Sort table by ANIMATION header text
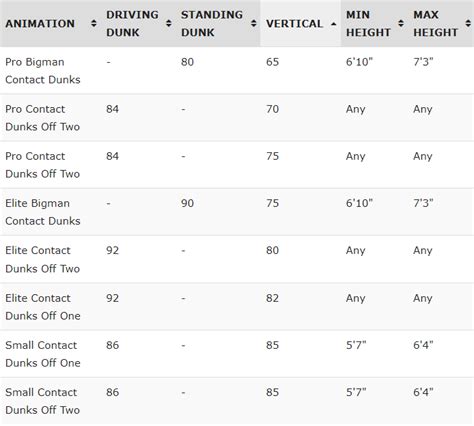Image resolution: width=474 pixels, height=426 pixels. [40, 24]
